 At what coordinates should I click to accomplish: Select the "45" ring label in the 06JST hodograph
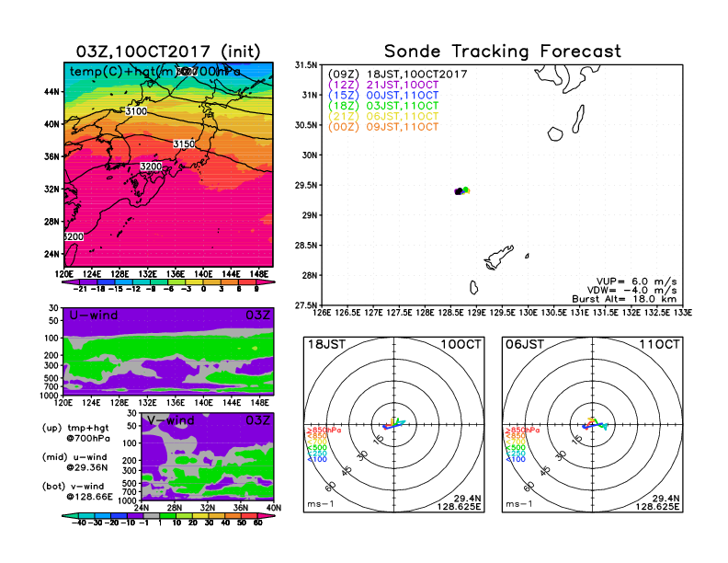pyautogui.click(x=545, y=471)
